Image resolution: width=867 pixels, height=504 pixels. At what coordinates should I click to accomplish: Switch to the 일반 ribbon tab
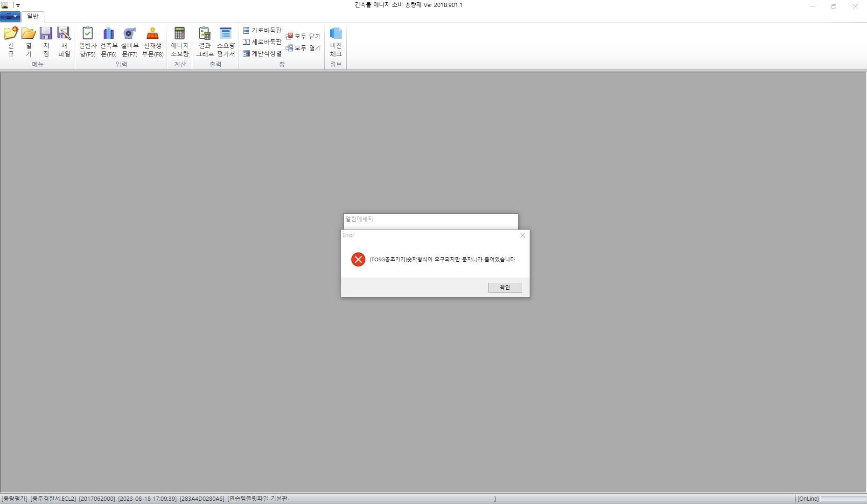pyautogui.click(x=33, y=17)
